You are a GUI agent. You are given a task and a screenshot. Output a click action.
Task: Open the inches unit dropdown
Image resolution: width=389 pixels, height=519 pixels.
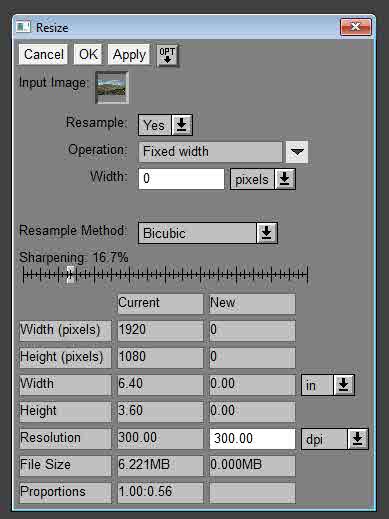click(x=328, y=385)
